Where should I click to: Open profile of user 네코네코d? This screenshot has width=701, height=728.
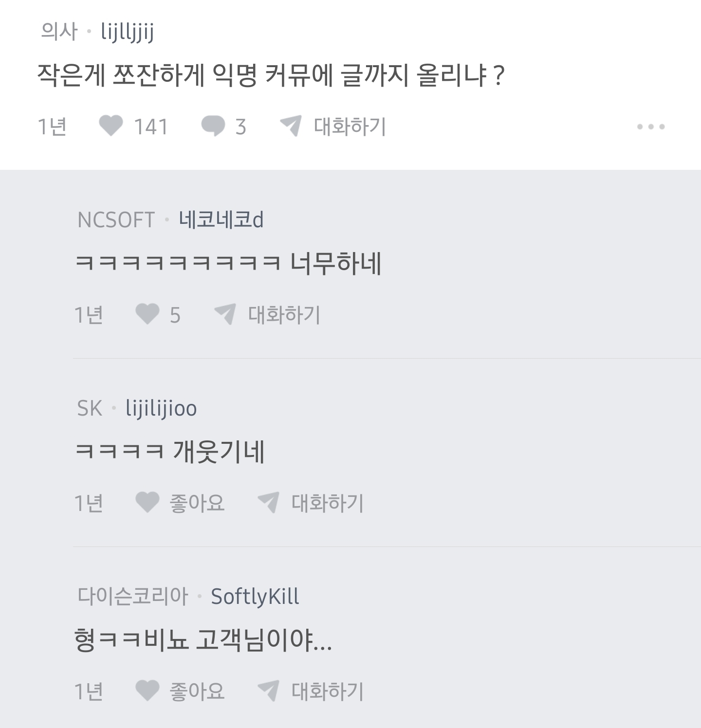(x=221, y=220)
